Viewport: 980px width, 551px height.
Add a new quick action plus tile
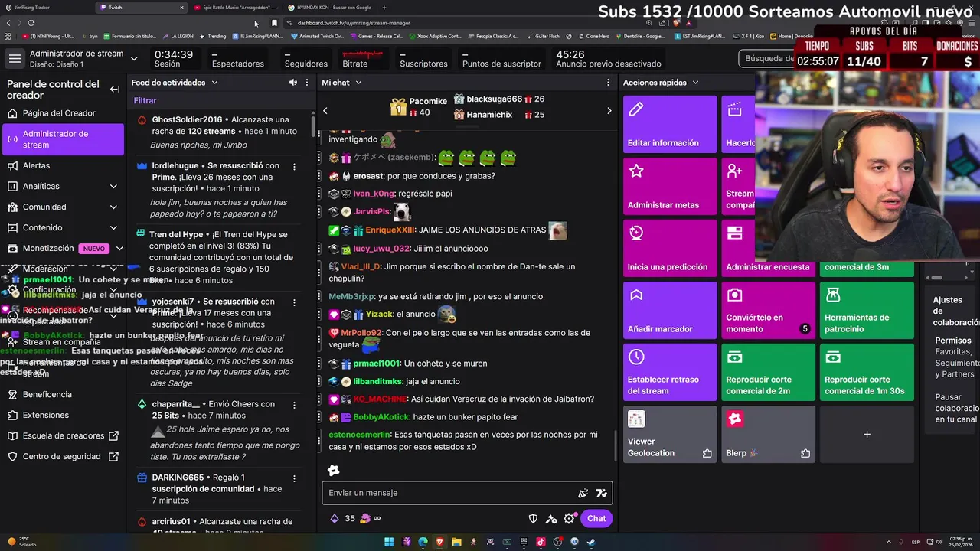tap(867, 434)
